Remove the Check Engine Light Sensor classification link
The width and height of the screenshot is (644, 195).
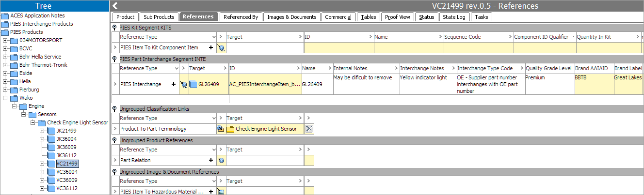pyautogui.click(x=309, y=129)
